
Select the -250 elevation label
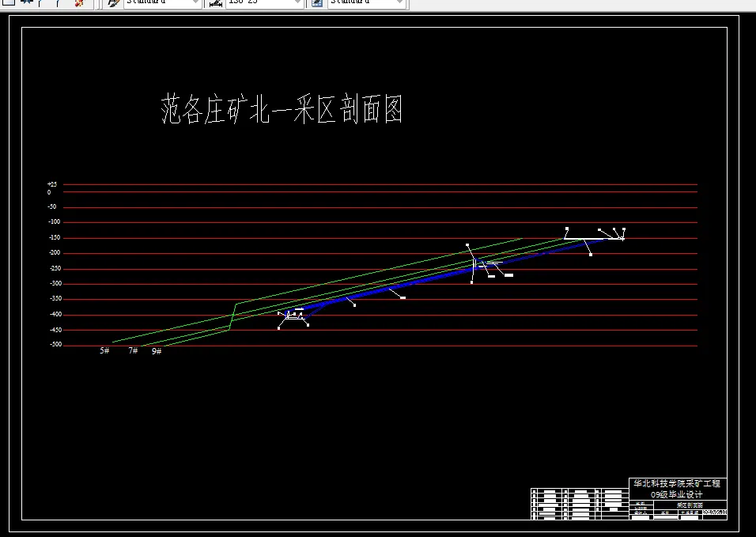[x=55, y=269]
